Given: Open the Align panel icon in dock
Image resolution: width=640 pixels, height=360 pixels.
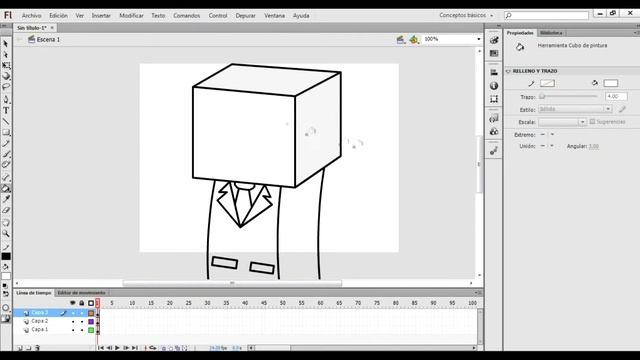Looking at the screenshot, I should (x=494, y=72).
